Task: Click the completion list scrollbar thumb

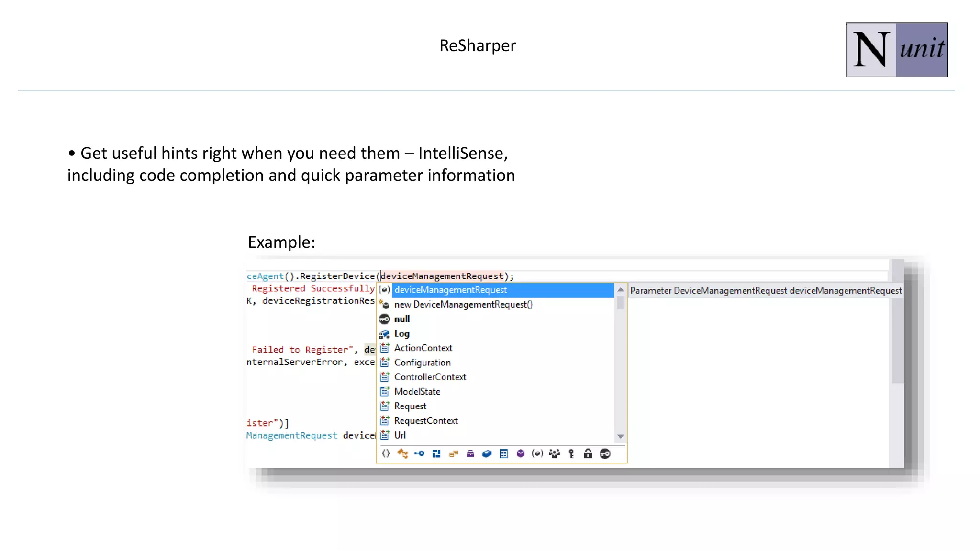Action: [x=621, y=303]
